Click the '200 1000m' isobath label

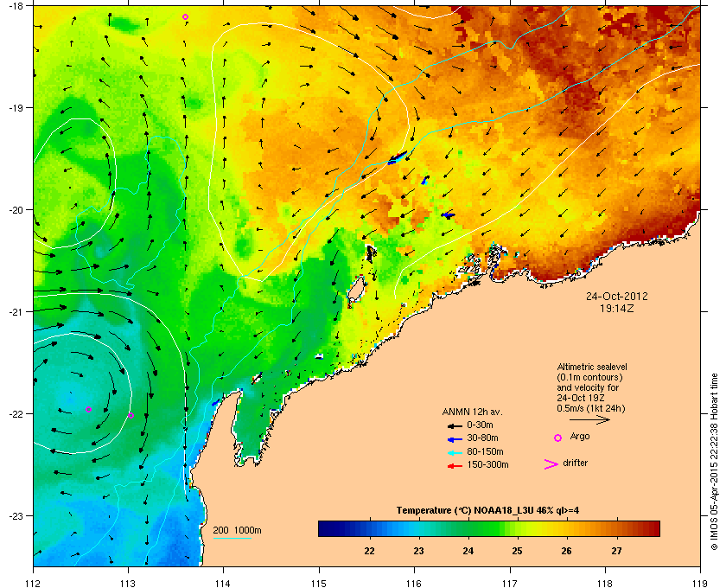point(237,531)
